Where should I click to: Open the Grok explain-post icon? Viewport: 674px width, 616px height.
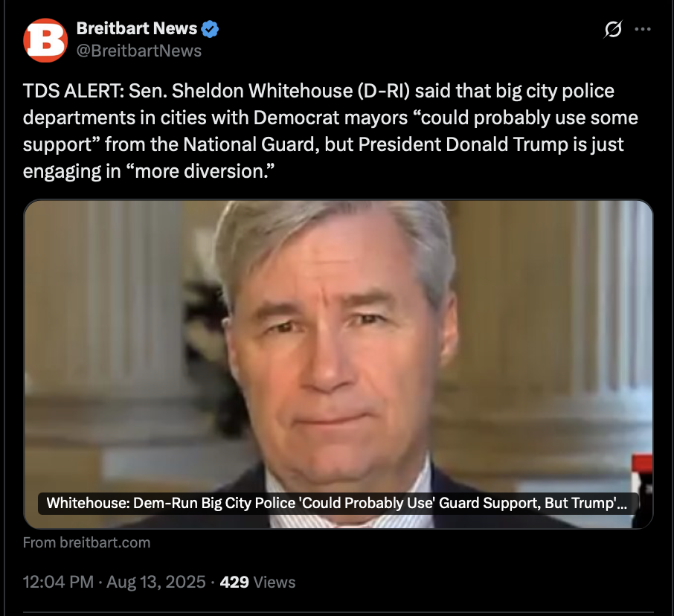click(612, 29)
